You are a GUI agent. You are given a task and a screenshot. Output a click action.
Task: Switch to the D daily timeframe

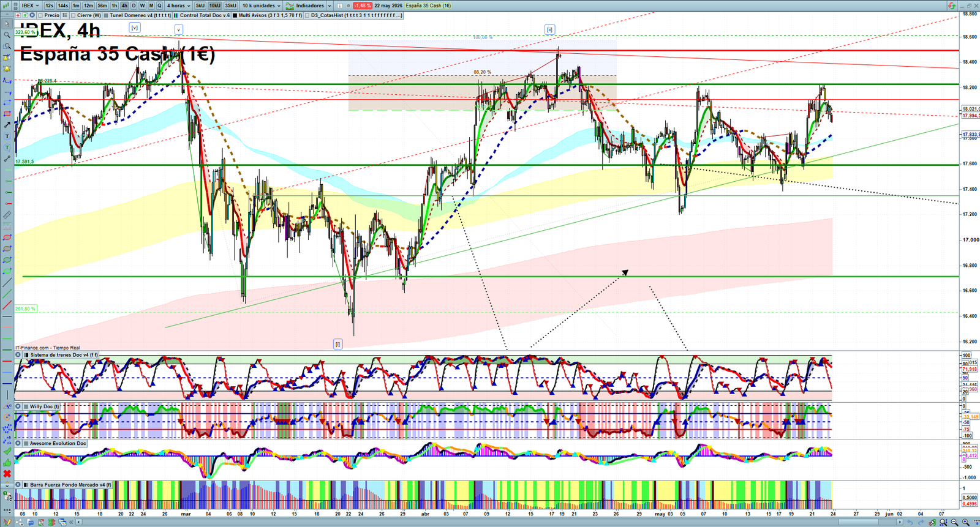pos(134,6)
